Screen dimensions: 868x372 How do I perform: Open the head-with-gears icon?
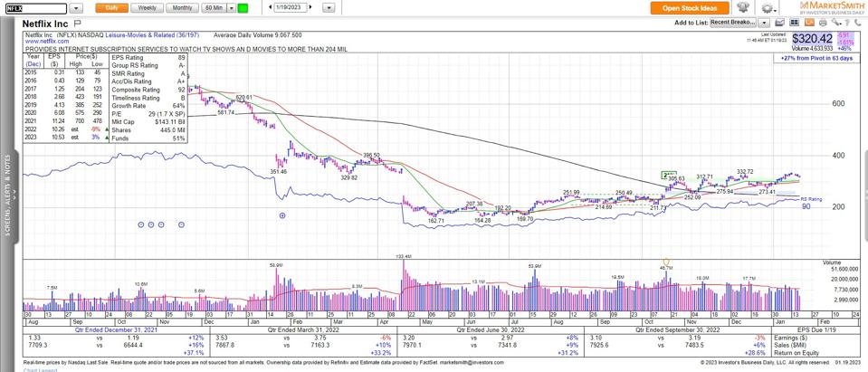pyautogui.click(x=743, y=8)
